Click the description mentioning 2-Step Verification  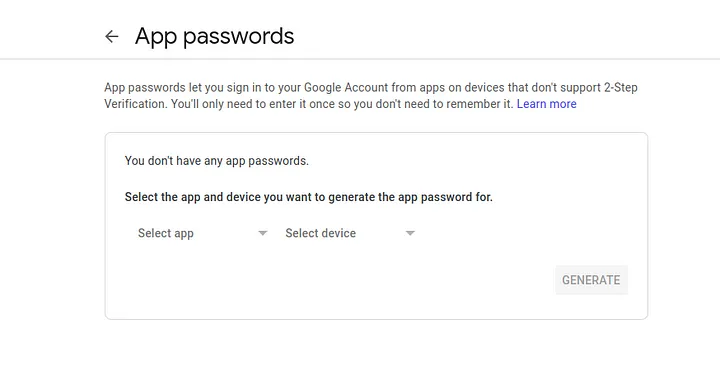(371, 96)
